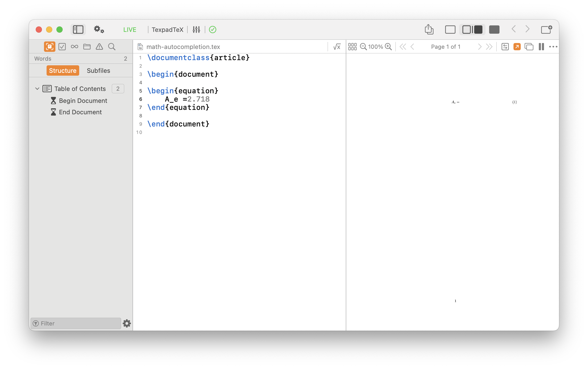Click the share export icon
This screenshot has width=588, height=369.
tap(429, 29)
